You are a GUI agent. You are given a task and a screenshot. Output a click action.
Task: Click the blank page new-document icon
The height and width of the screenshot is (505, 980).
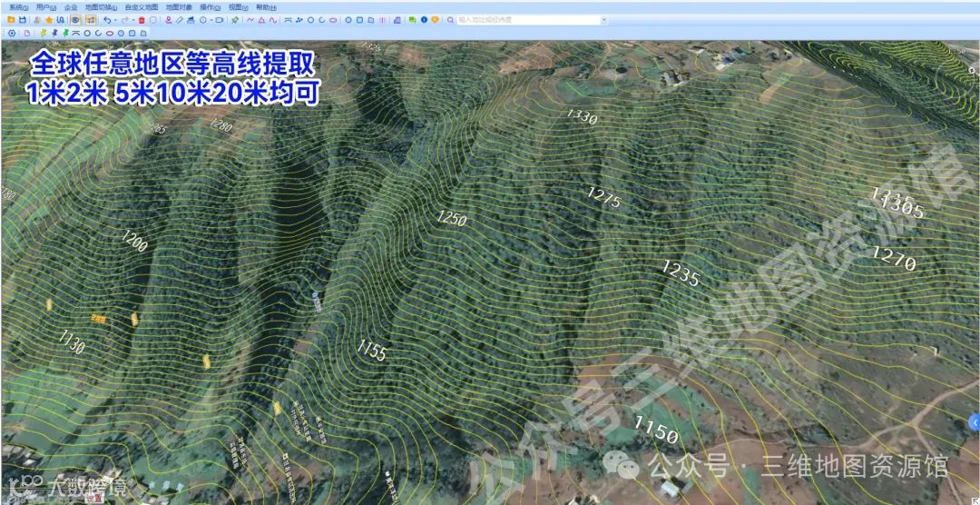tap(27, 34)
